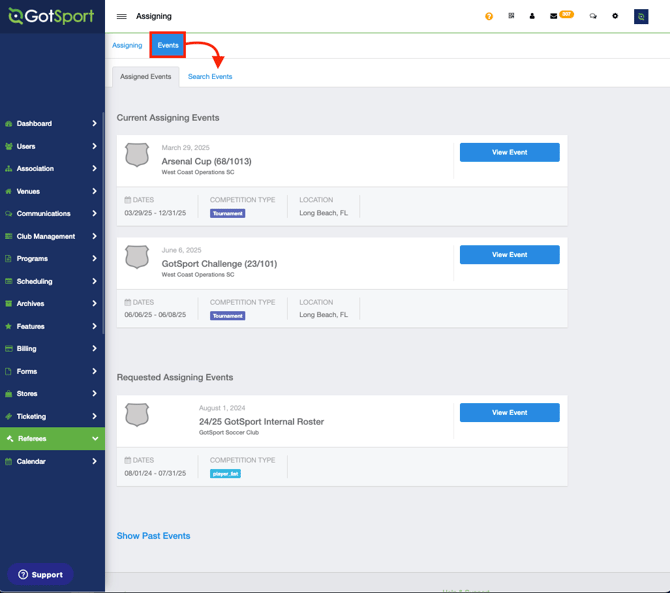
Task: Open the chat messages icon
Action: click(x=593, y=16)
